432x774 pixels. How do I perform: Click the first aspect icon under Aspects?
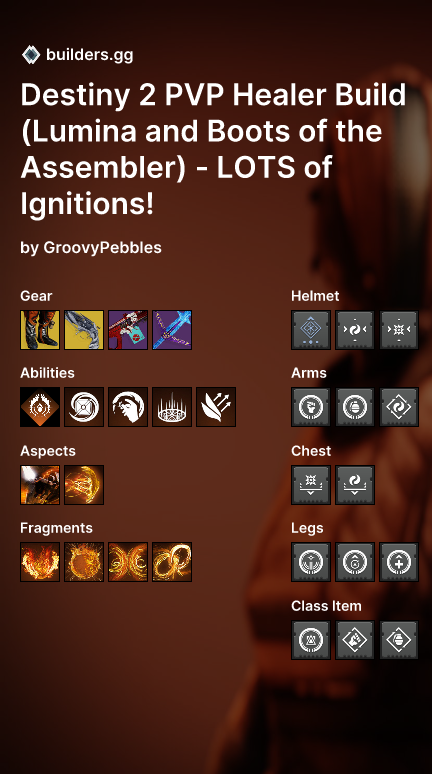[40, 485]
